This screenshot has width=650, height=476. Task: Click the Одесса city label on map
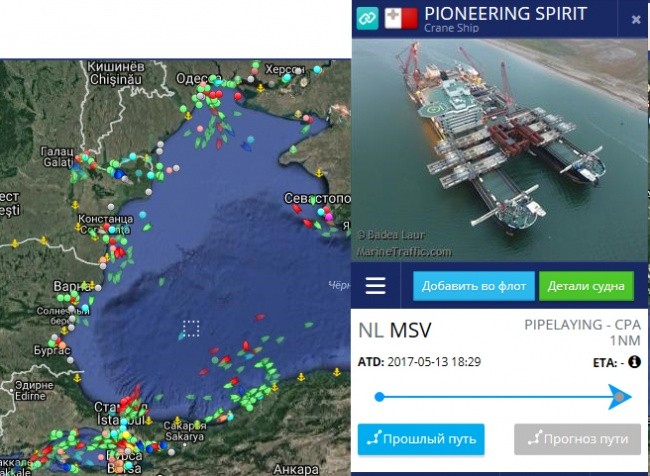[195, 78]
